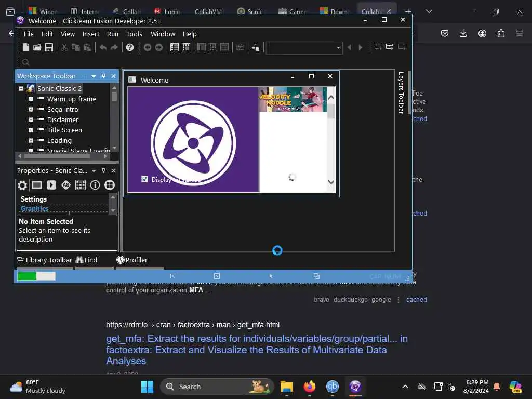Select the Values AB properties icon
This screenshot has width=532, height=399.
[66, 185]
